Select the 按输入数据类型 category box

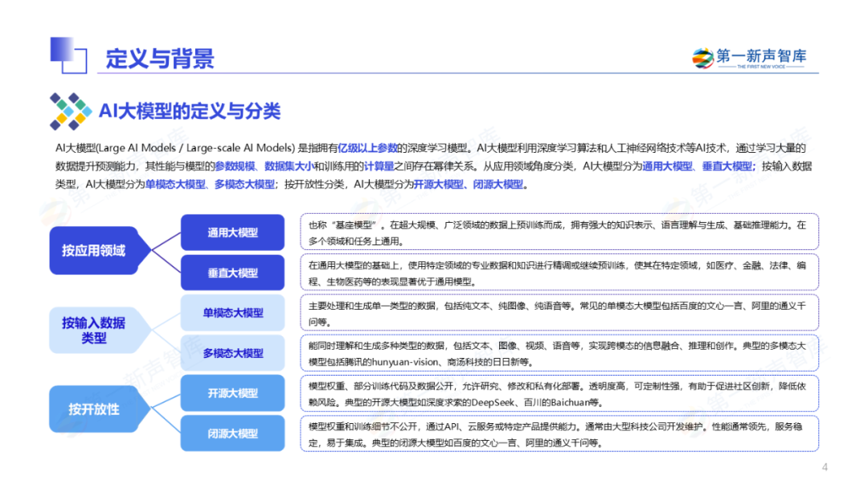pos(94,330)
